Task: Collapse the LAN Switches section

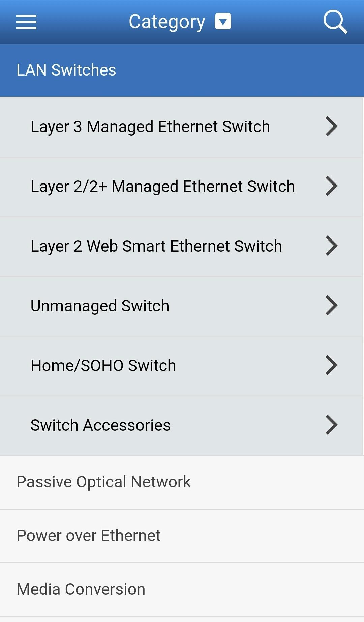Action: tap(66, 70)
